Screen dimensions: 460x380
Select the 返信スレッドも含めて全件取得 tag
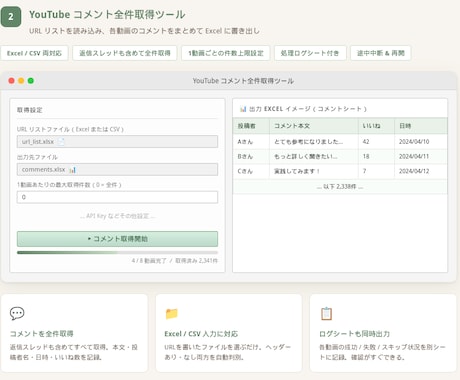(125, 53)
